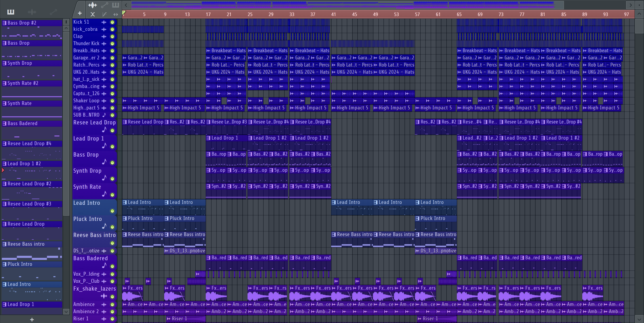Viewport: 644px width, 323px height.
Task: Toggle the Riser 1 track mute light
Action: point(112,319)
